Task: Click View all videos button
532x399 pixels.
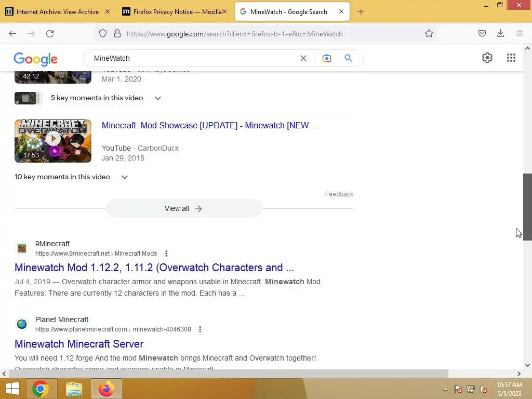Action: point(183,209)
